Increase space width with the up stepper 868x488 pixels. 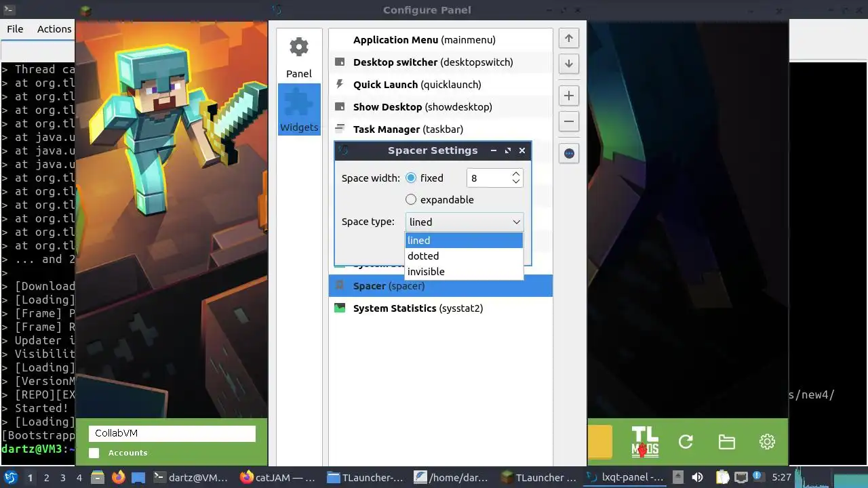point(516,174)
